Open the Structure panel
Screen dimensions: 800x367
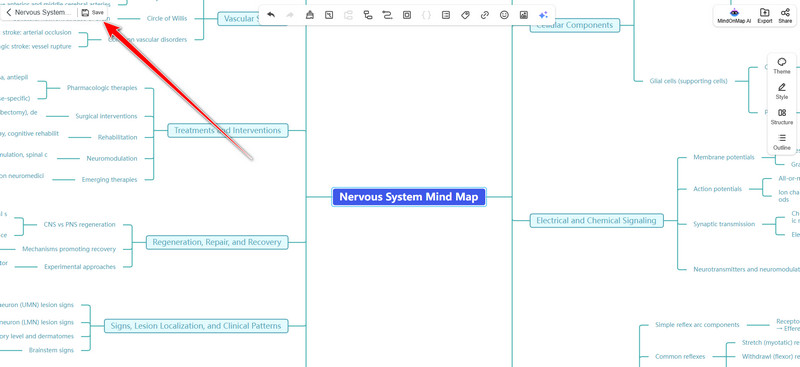point(782,117)
